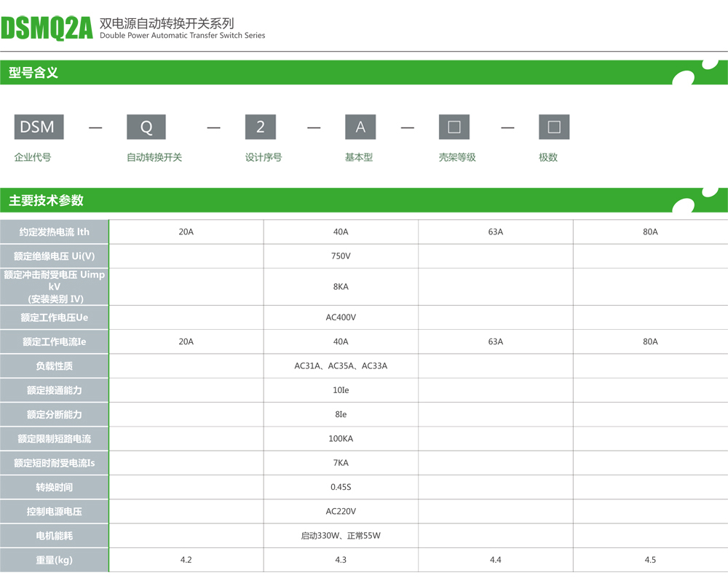The width and height of the screenshot is (728, 578).
Task: Click the 电机能耗 row header
Action: pyautogui.click(x=55, y=535)
